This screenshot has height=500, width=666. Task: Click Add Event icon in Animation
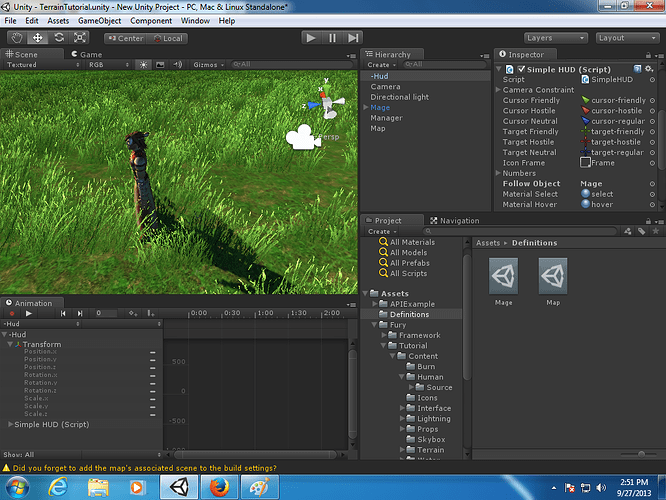click(x=150, y=314)
